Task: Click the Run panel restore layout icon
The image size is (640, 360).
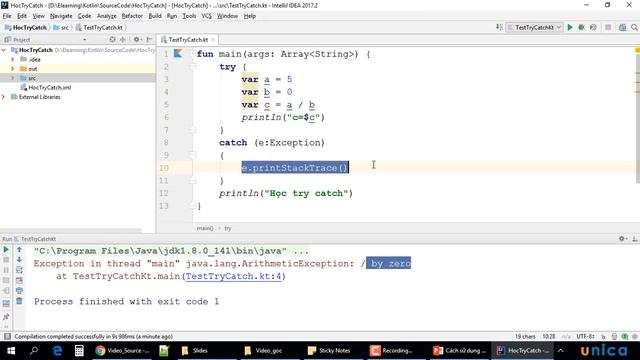Action: pyautogui.click(x=6, y=304)
